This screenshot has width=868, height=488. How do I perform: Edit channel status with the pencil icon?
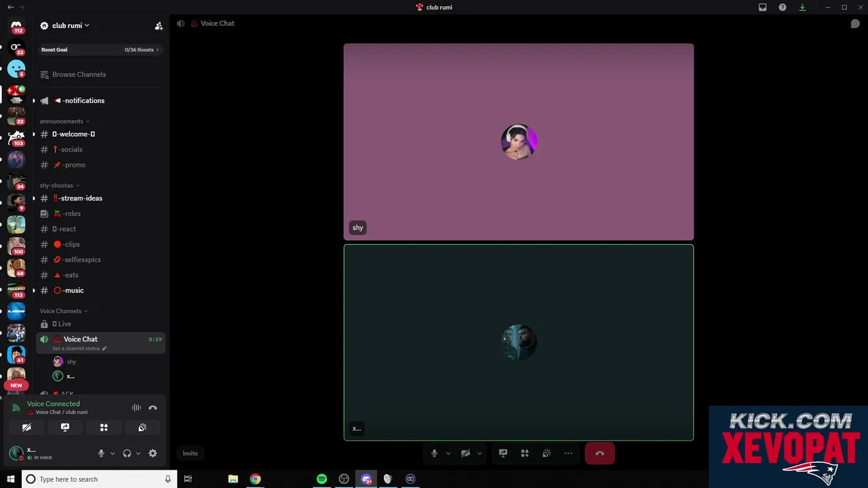point(104,348)
